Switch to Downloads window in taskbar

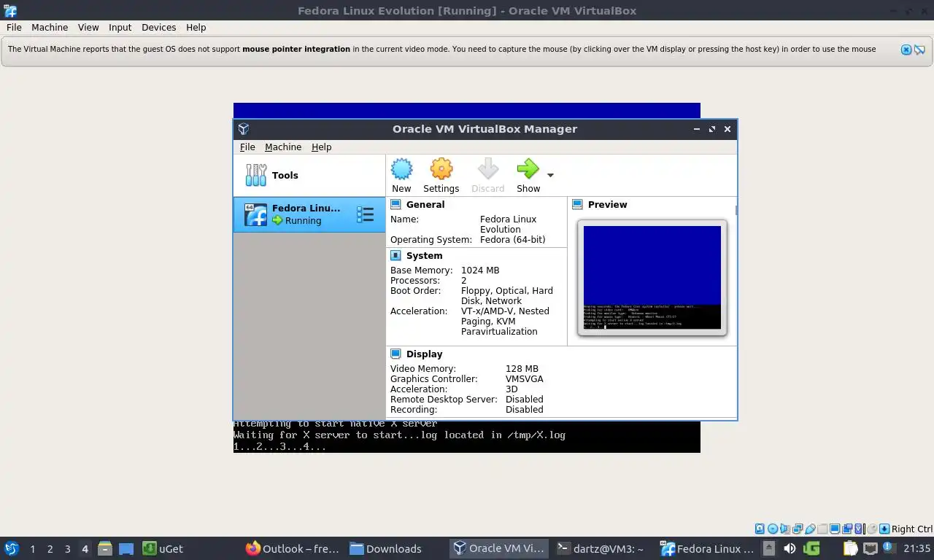[x=395, y=549]
